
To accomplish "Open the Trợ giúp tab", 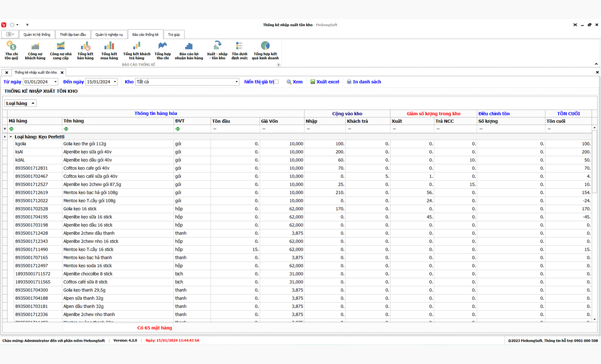I will point(174,35).
